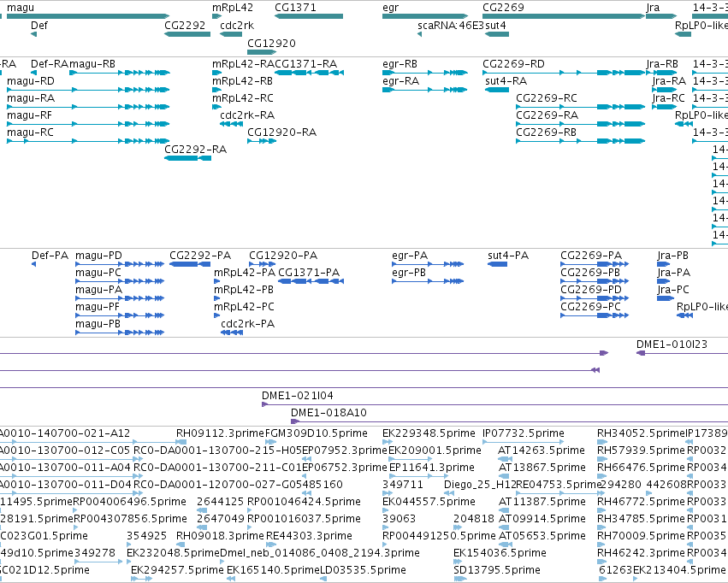The height and width of the screenshot is (583, 728).
Task: Click the egr gene label
Action: 390,8
